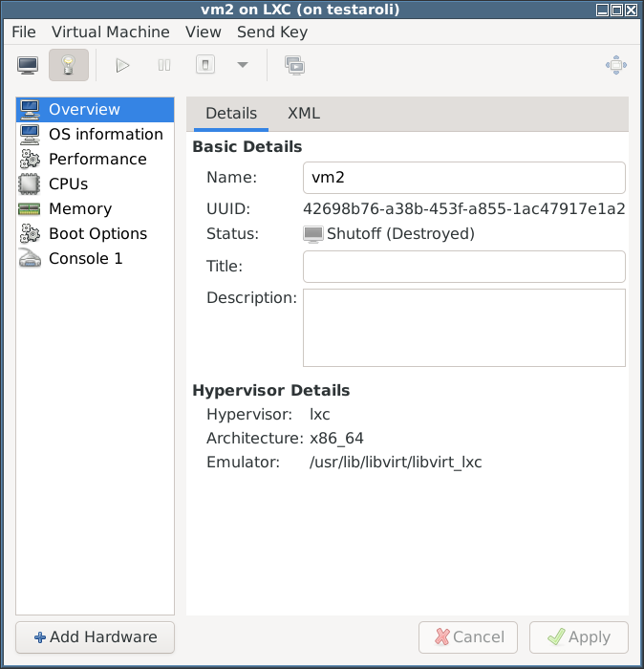Image resolution: width=644 pixels, height=669 pixels.
Task: Open the Send Key menu
Action: 272,32
